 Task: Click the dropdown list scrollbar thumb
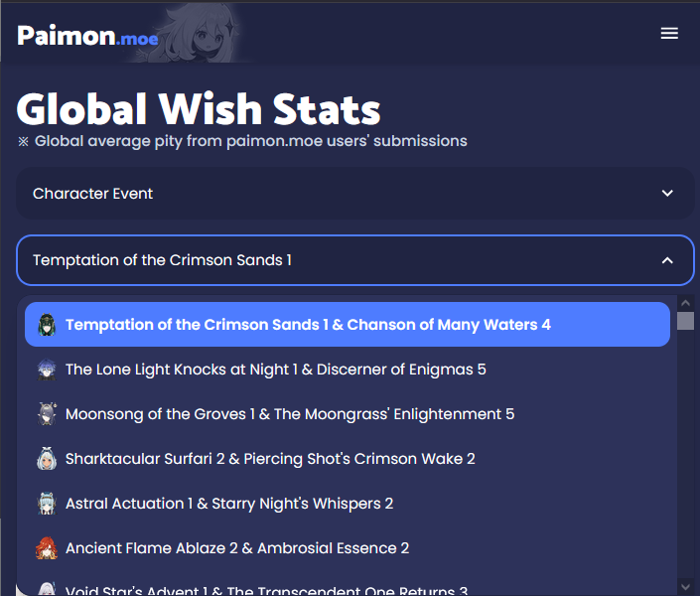(686, 321)
